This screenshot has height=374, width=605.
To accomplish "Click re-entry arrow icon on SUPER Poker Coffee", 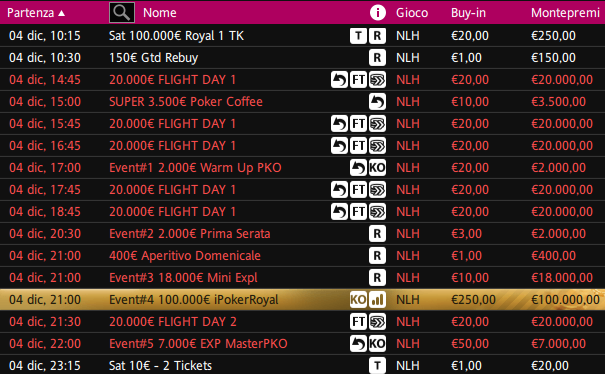I will point(377,102).
